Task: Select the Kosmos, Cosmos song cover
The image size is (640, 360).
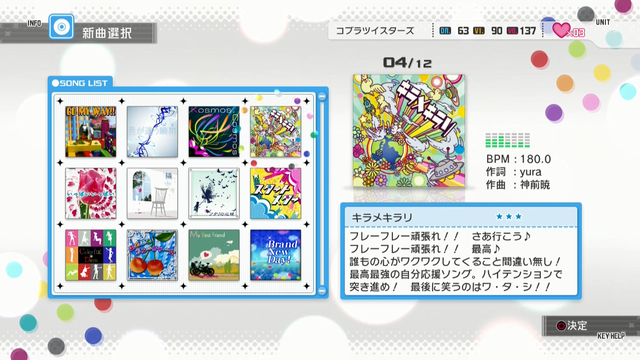Action: click(214, 131)
